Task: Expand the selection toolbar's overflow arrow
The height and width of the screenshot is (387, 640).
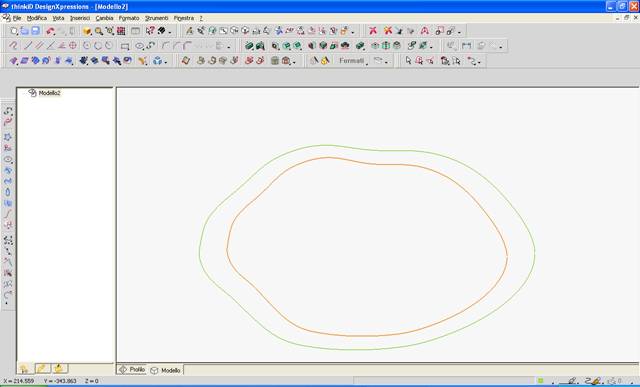Action: pos(479,62)
